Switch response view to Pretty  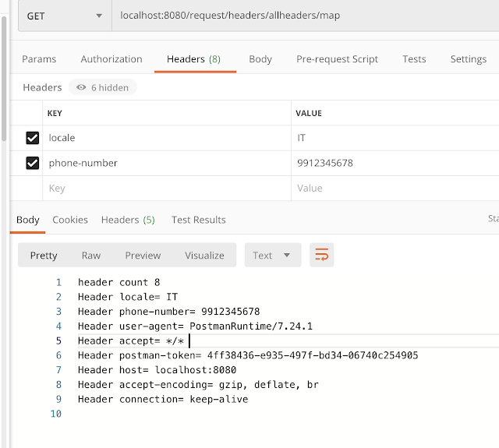(44, 256)
